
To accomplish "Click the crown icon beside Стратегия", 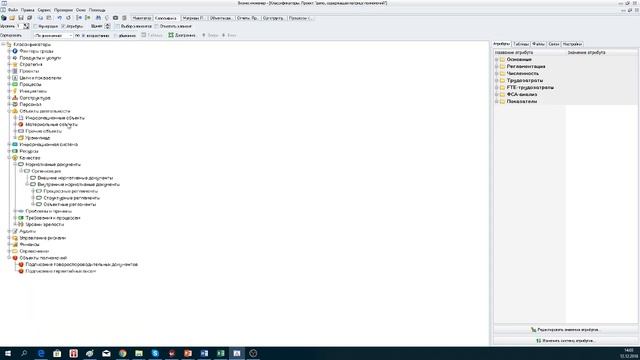I will pos(15,64).
